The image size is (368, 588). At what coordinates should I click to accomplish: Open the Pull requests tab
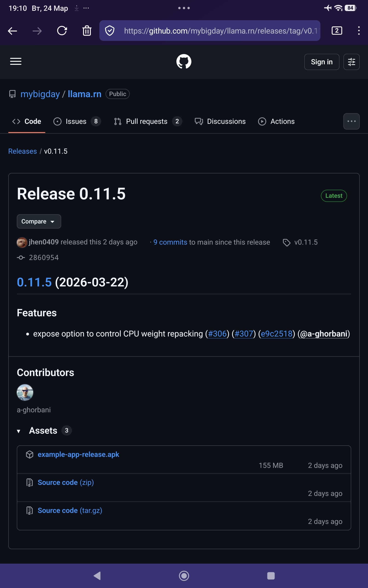tap(148, 121)
